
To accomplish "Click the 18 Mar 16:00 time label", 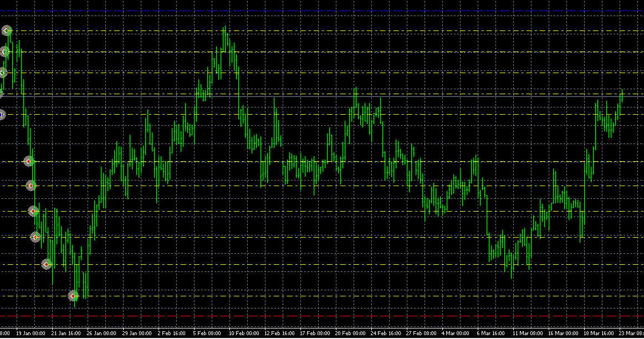I will pos(599,333).
